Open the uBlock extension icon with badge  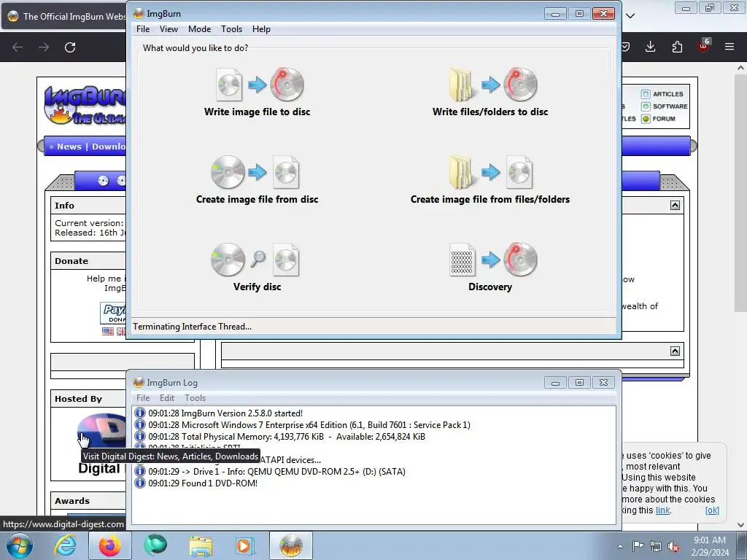coord(704,46)
